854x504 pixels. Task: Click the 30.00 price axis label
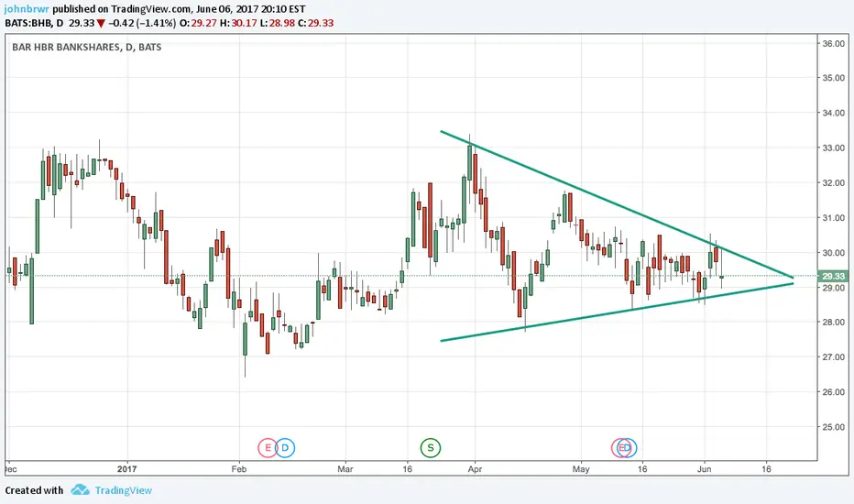[x=833, y=253]
